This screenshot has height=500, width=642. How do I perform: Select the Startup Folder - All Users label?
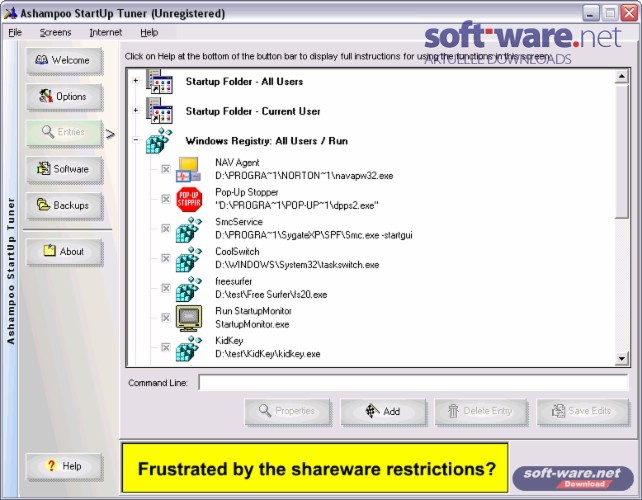pyautogui.click(x=244, y=81)
